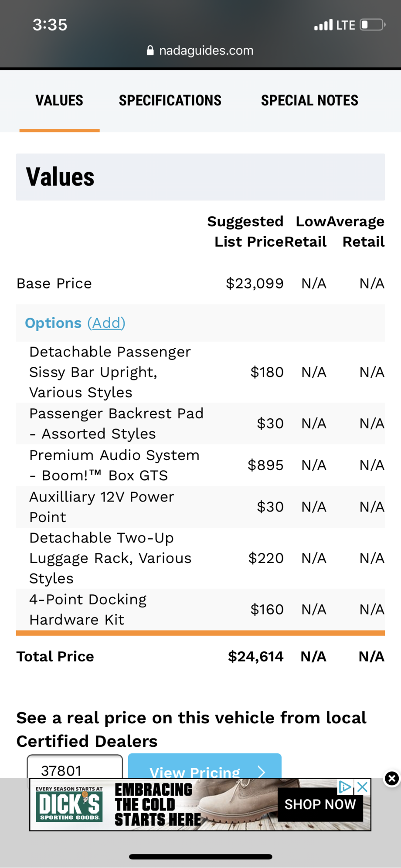Dismiss the ad using its X icon

363,787
